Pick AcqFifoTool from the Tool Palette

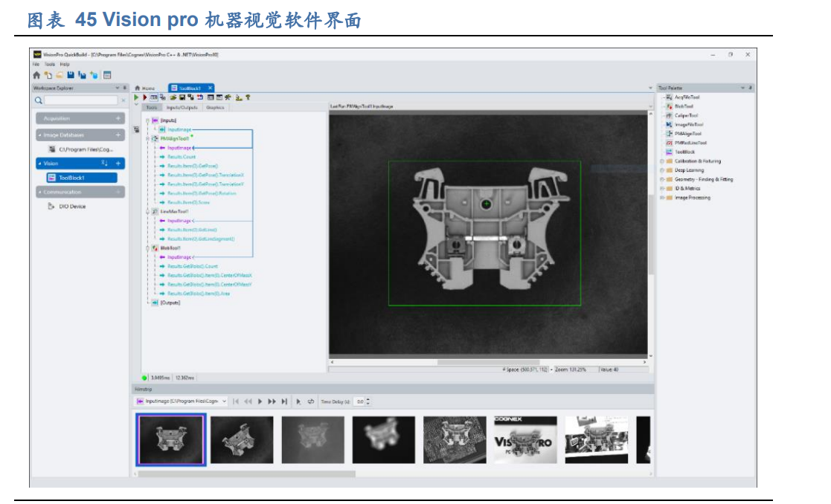(687, 97)
